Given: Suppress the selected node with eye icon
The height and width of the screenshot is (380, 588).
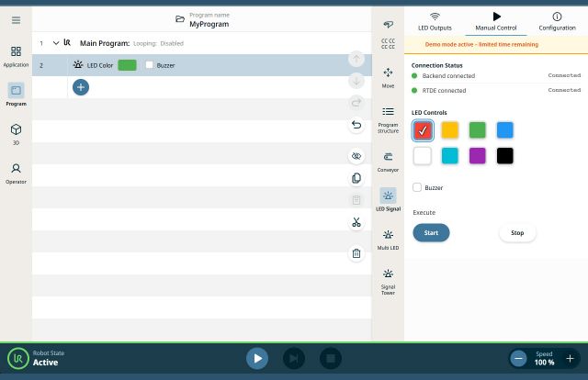Looking at the screenshot, I should (x=356, y=156).
